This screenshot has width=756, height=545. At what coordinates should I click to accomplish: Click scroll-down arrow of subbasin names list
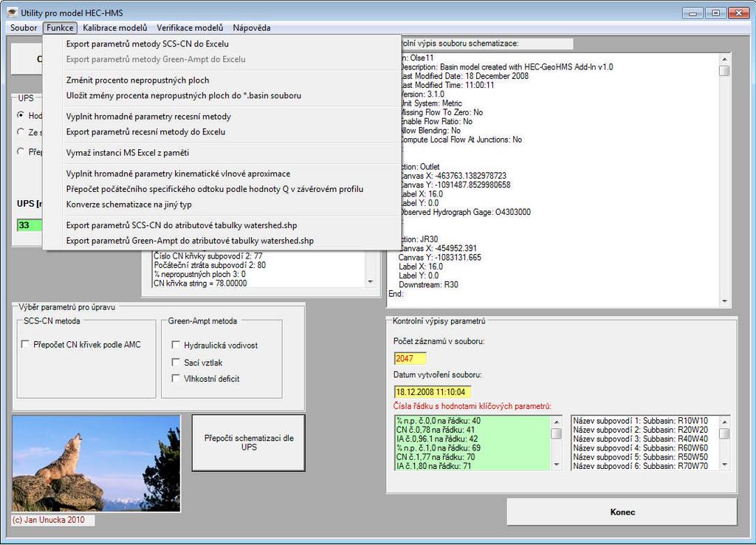pyautogui.click(x=724, y=465)
